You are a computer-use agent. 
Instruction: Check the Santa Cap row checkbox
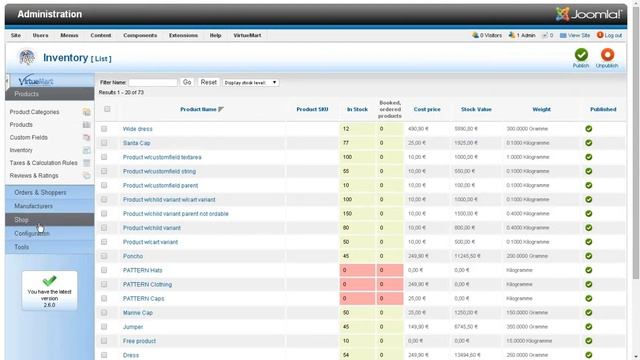click(104, 143)
